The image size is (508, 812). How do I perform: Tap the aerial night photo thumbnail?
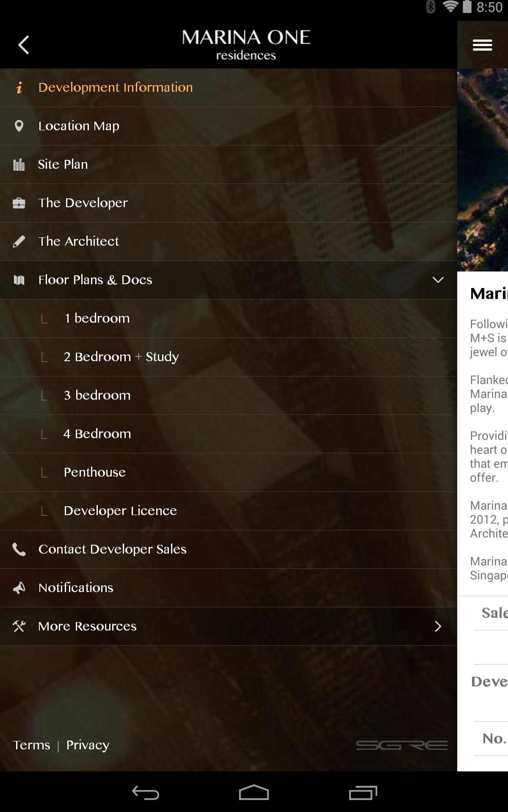pyautogui.click(x=483, y=170)
